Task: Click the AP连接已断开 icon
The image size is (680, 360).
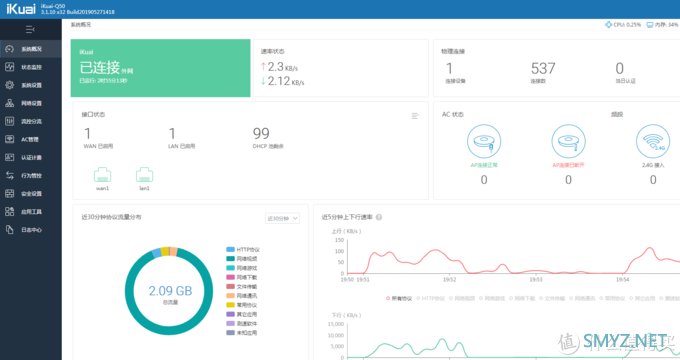Action: click(569, 141)
